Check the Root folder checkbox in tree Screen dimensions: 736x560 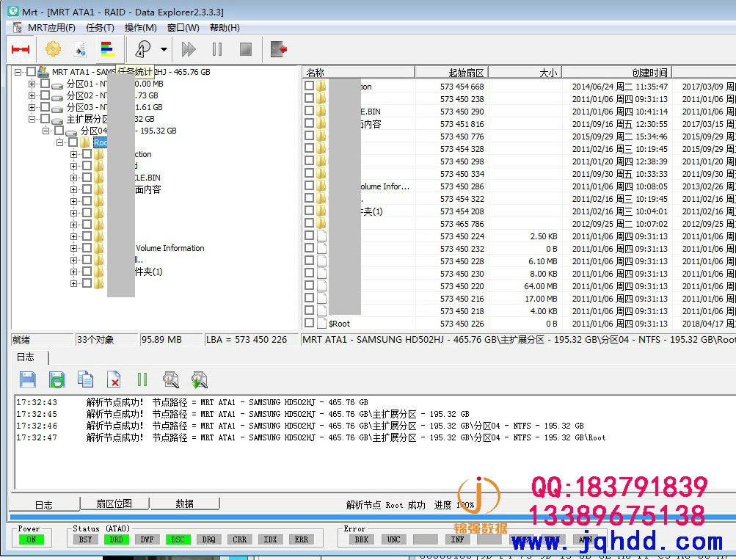click(x=73, y=142)
